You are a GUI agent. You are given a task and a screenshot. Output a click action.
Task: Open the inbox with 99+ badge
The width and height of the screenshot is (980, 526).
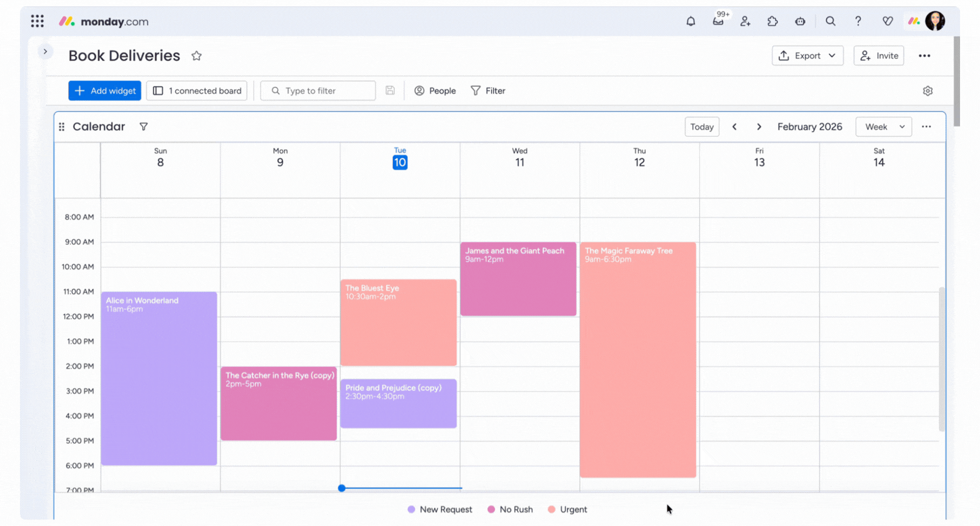coord(718,22)
